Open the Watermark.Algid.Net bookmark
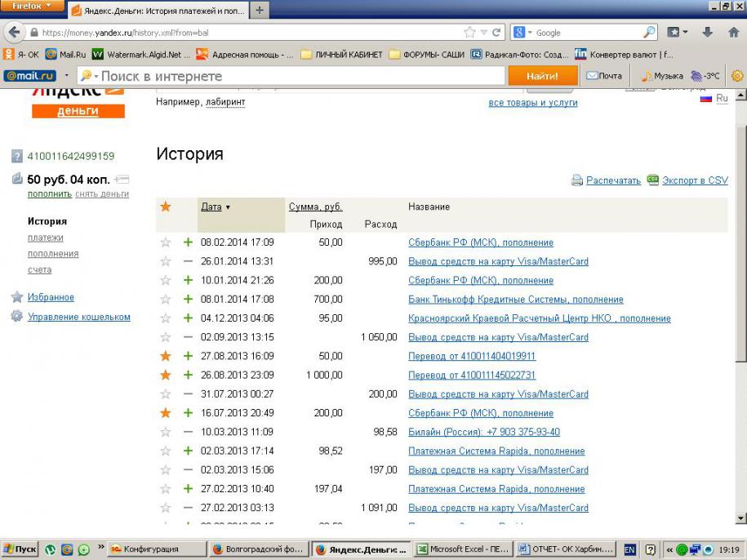747x560 pixels. coord(141,54)
